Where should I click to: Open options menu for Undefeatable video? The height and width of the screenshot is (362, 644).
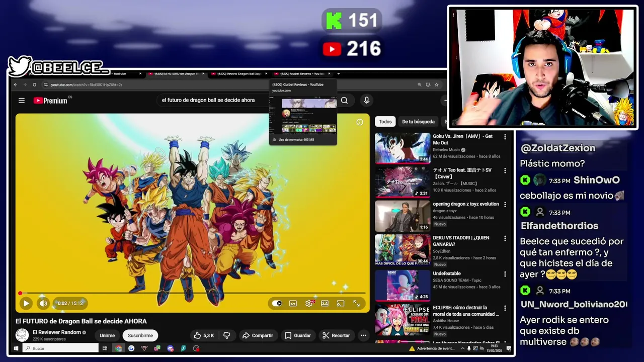point(505,274)
